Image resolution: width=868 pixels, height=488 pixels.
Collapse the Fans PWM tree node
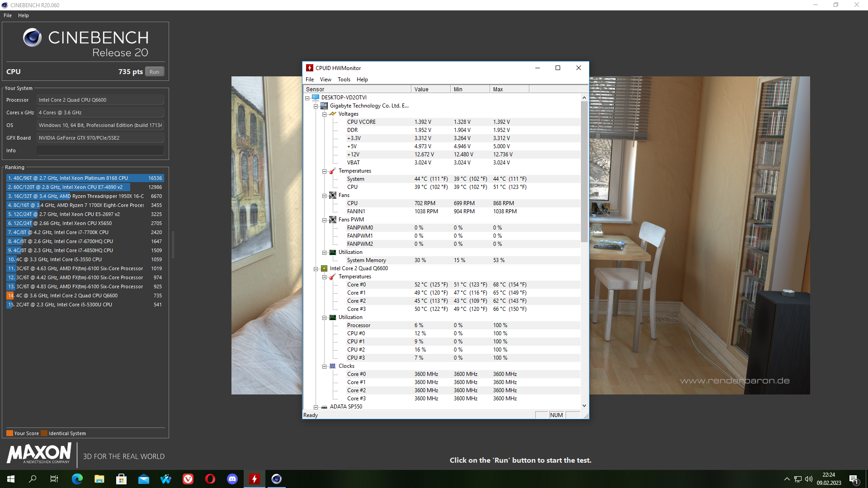click(x=324, y=220)
